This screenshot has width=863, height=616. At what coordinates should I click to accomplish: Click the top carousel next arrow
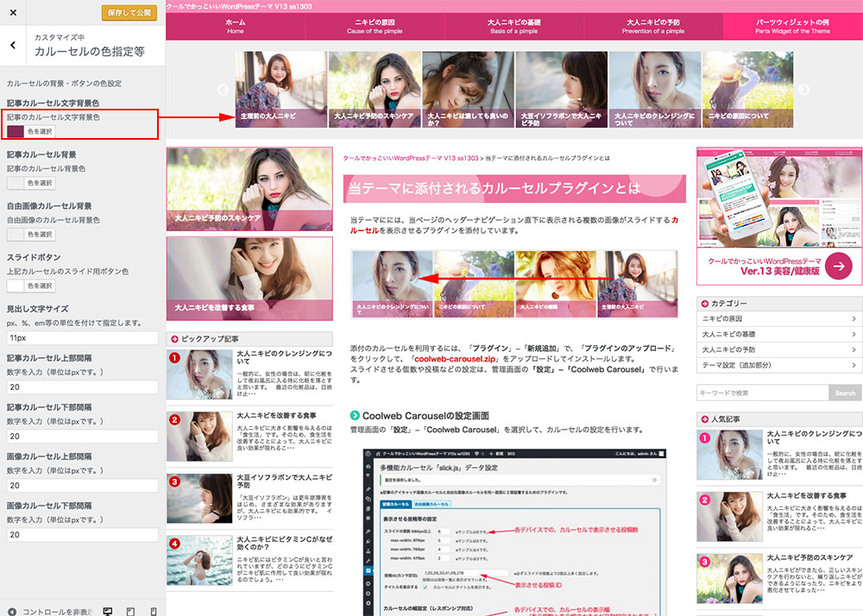(x=804, y=90)
